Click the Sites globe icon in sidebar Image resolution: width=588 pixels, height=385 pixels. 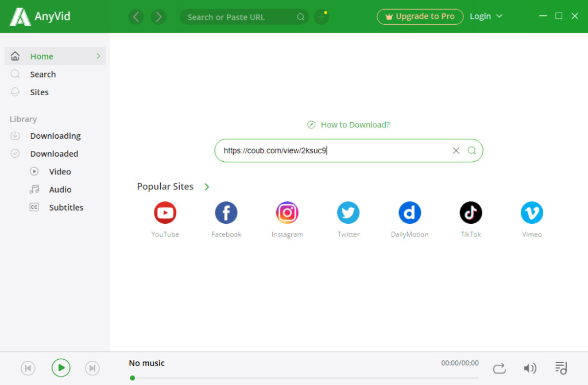point(15,92)
